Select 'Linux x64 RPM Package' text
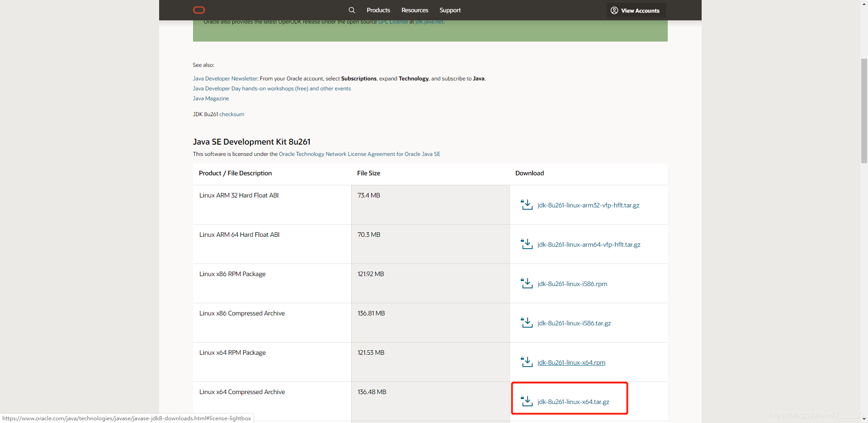The image size is (868, 423). point(232,352)
